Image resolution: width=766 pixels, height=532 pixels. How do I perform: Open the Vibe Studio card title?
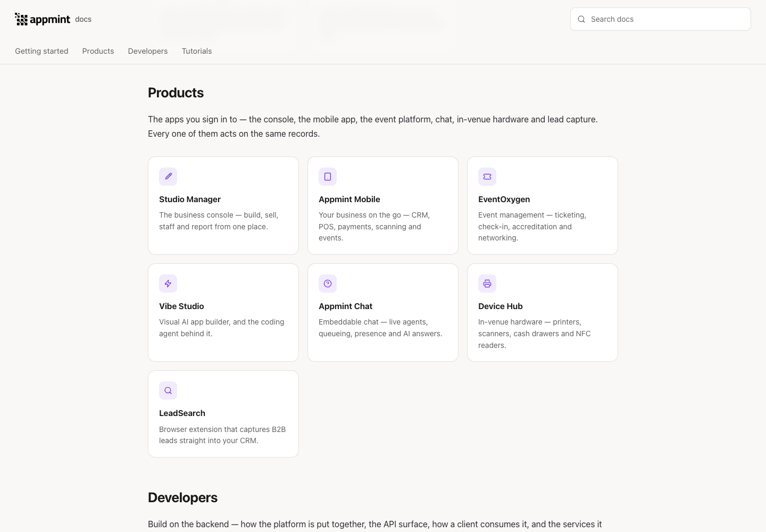coord(181,306)
